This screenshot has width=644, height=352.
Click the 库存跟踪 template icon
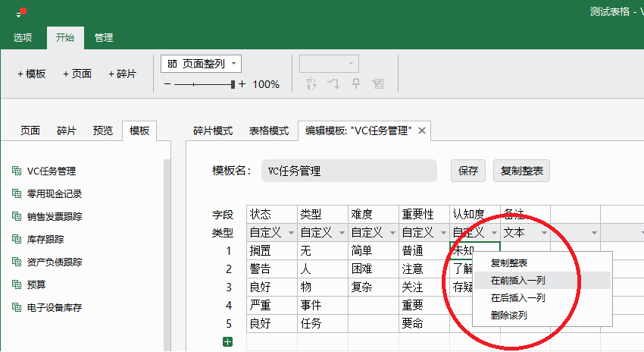tap(17, 240)
